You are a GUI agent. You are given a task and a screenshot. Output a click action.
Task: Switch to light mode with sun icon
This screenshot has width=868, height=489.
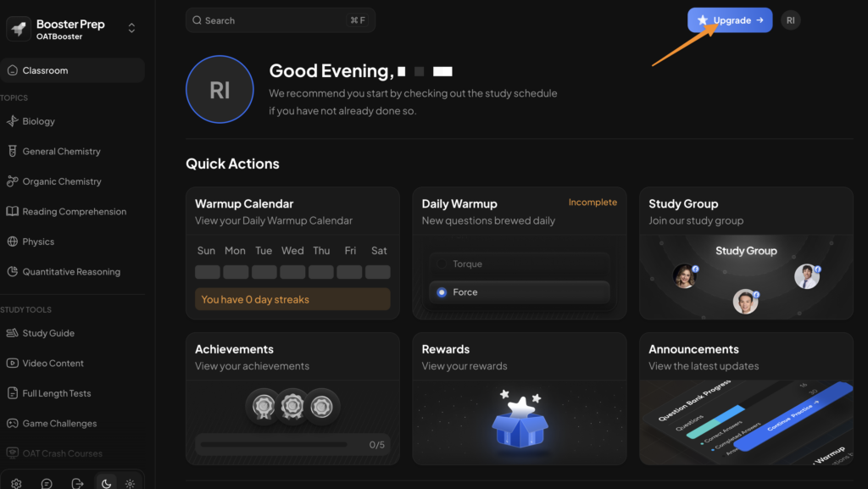(130, 483)
